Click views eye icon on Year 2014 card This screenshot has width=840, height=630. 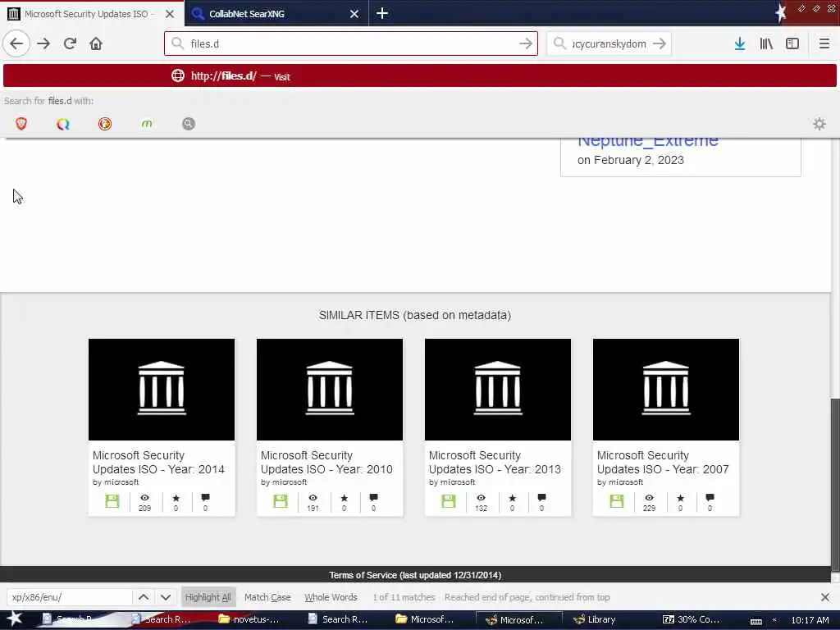144,498
